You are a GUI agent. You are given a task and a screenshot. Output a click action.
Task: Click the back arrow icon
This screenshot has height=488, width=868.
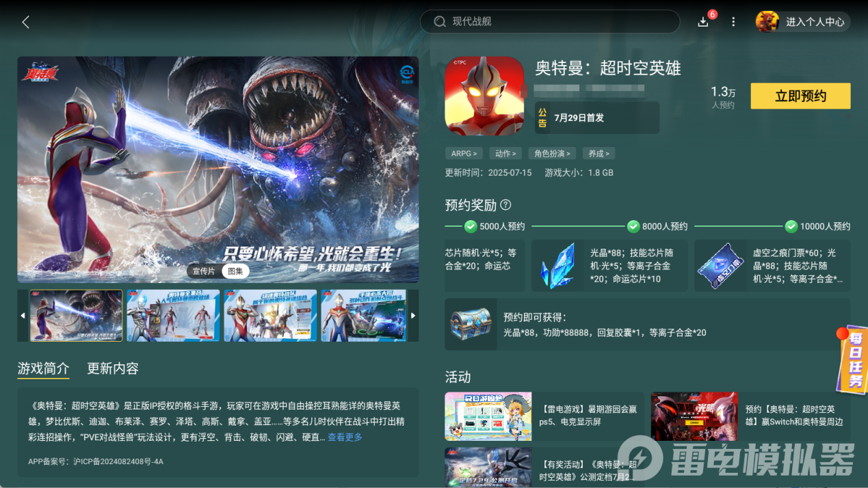(x=25, y=22)
